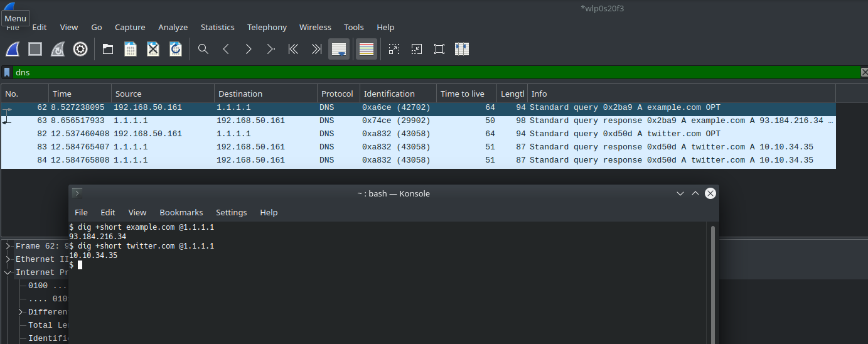Open the Wireless menu
The width and height of the screenshot is (868, 344).
315,27
